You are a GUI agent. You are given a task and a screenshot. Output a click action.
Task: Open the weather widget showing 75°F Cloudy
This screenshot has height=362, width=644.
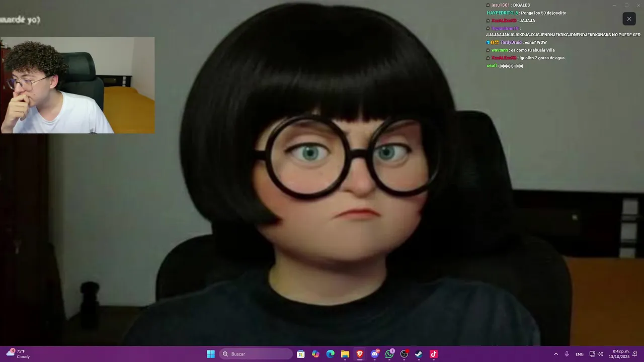pyautogui.click(x=18, y=354)
